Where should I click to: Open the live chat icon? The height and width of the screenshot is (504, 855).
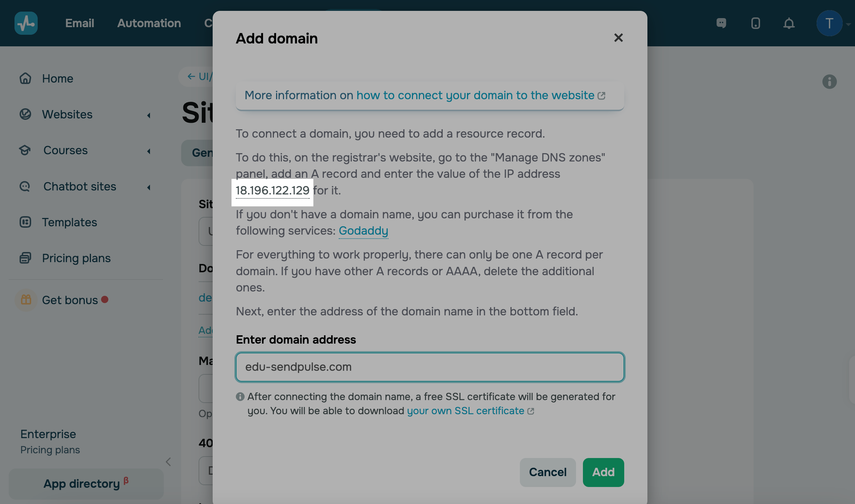click(x=721, y=23)
